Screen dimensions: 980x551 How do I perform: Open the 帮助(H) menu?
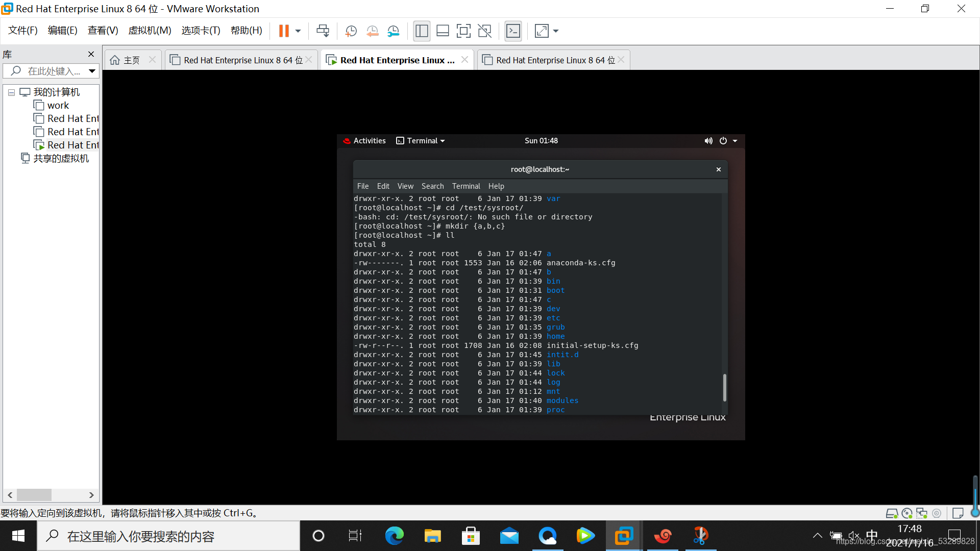tap(246, 31)
